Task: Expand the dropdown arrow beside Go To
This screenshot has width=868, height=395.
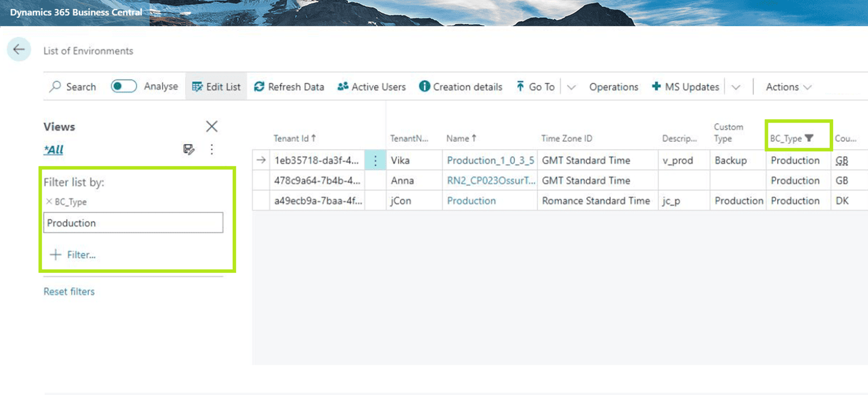Action: (x=571, y=87)
